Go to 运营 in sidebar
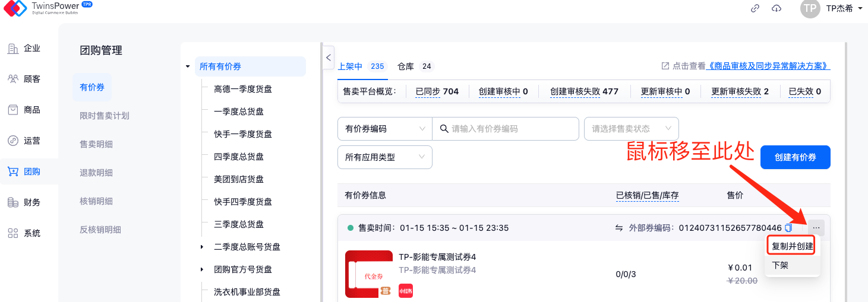Screen dimensions: 868x302 pyautogui.click(x=24, y=141)
